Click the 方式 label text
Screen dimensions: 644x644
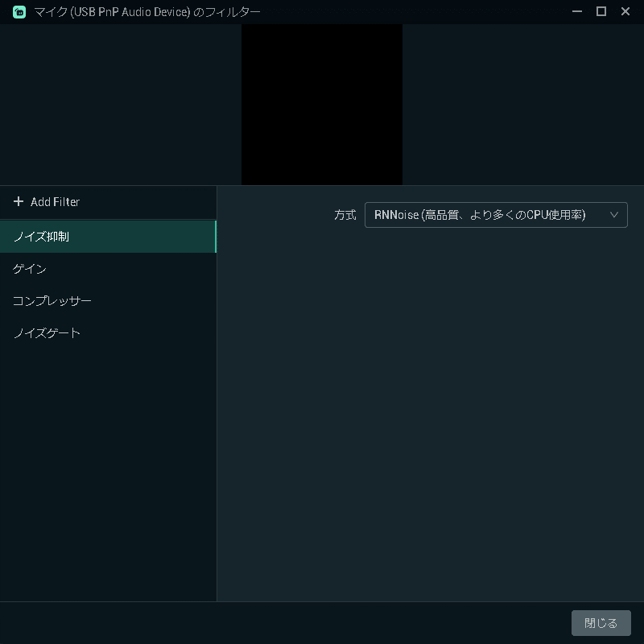click(x=345, y=215)
